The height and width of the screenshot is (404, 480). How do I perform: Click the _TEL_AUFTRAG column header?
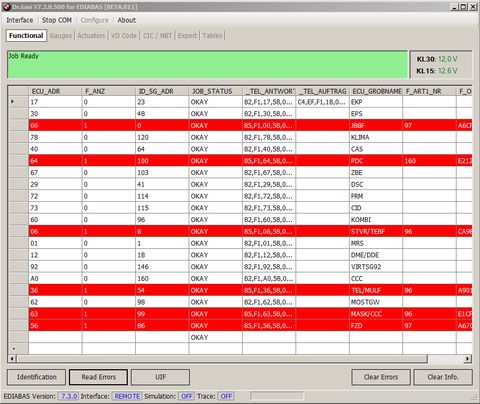pos(322,91)
